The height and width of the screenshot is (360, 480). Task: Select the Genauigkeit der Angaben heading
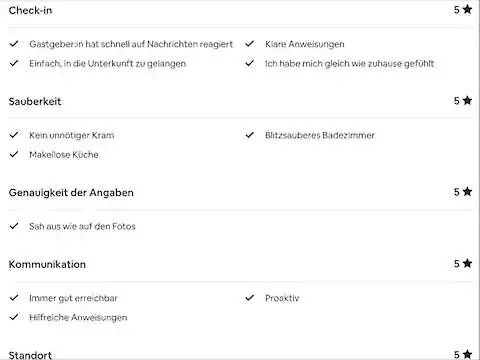[x=71, y=193]
